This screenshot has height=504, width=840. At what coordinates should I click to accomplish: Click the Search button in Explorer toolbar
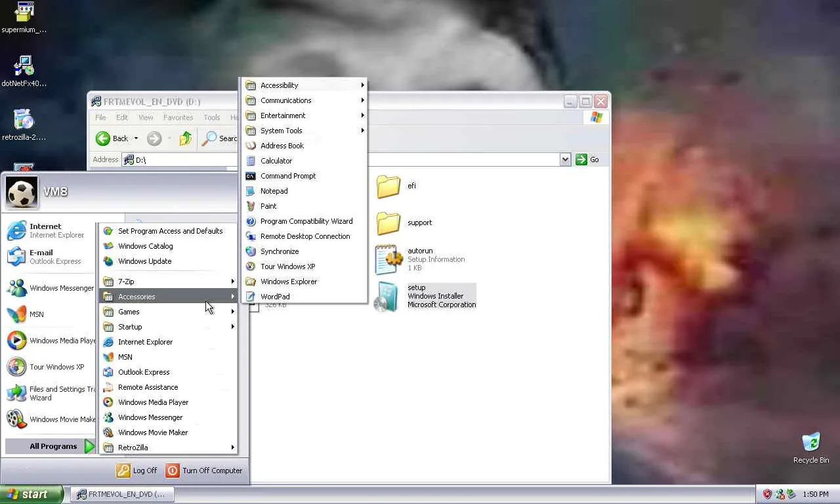click(220, 138)
